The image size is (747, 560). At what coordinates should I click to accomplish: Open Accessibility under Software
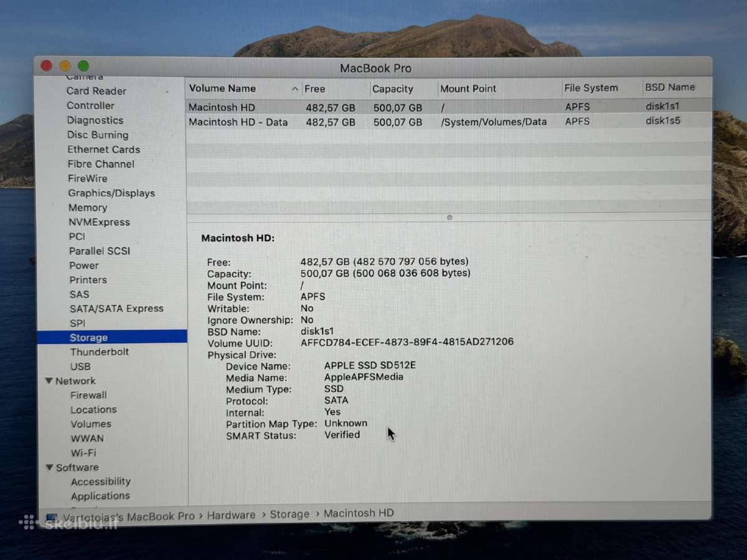(x=101, y=482)
